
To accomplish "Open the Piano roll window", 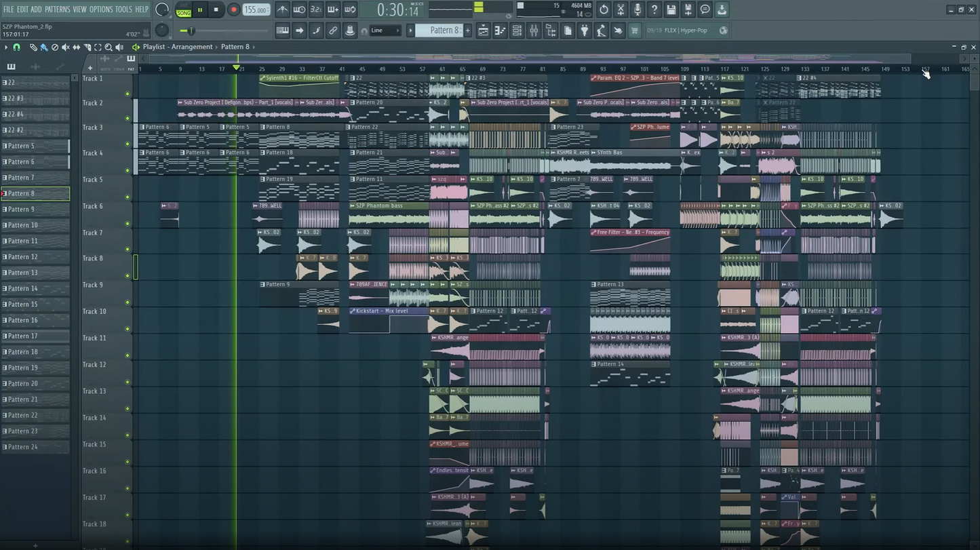I will 500,30.
